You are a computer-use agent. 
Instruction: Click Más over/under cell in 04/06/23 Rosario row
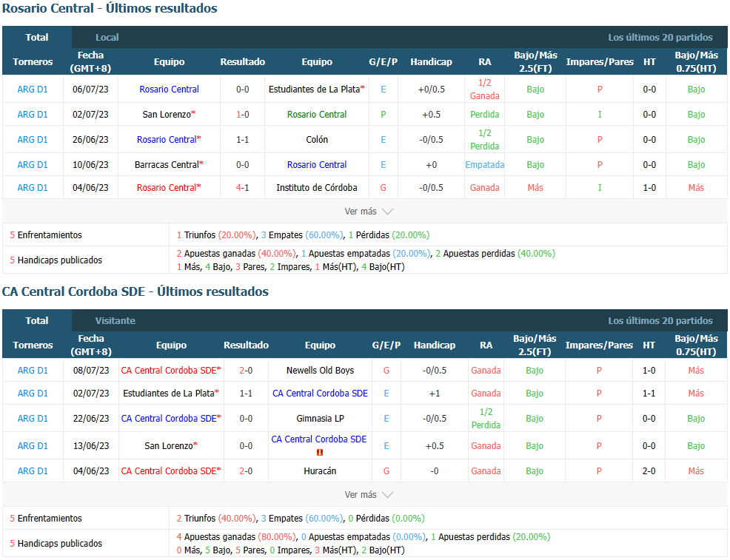[x=535, y=188]
